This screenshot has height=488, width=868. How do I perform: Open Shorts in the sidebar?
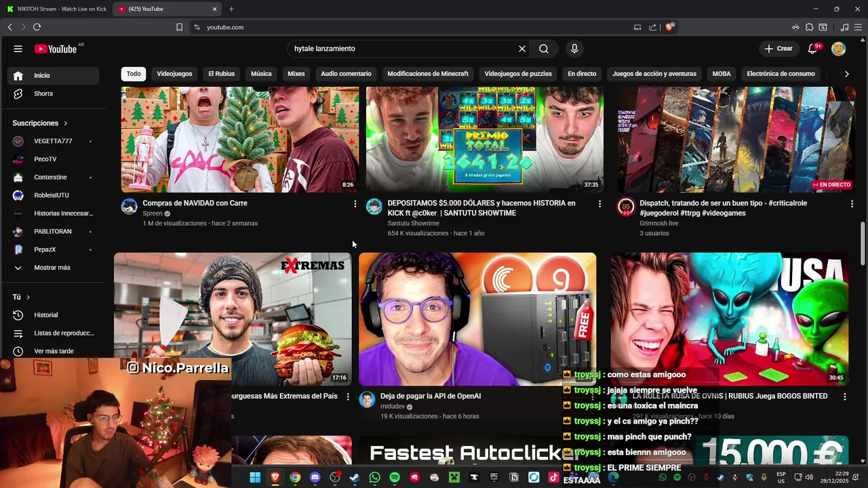(x=52, y=94)
